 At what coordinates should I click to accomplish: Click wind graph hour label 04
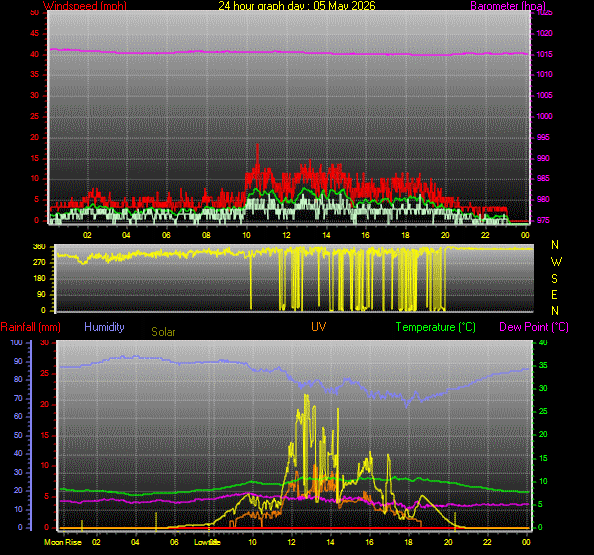[x=126, y=235]
